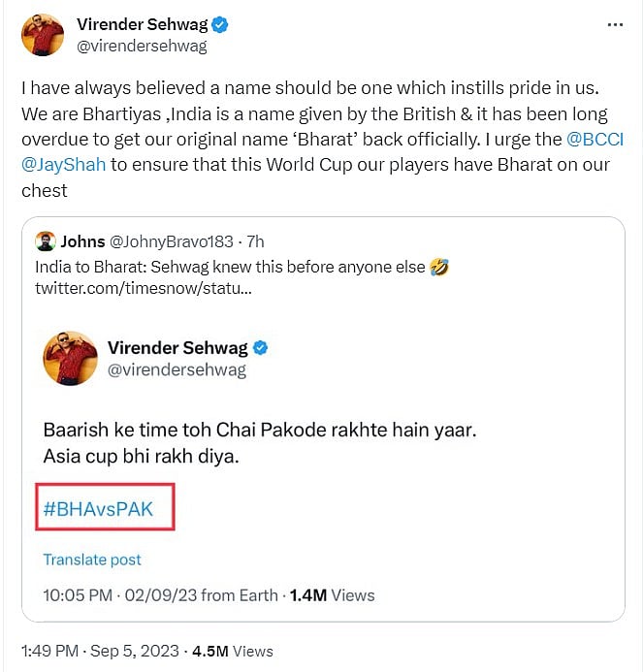This screenshot has width=643, height=672.
Task: Click the laughing emoji in Johns' tweet
Action: [x=439, y=267]
